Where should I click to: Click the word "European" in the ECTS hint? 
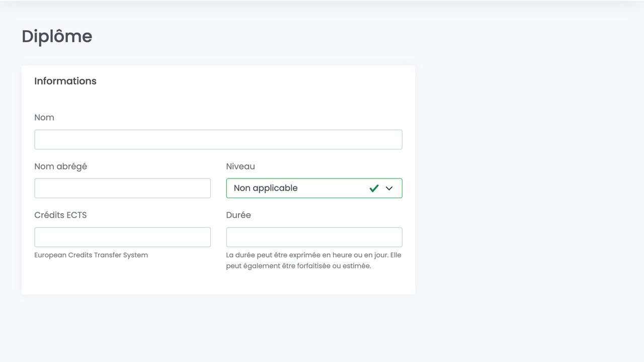(50, 255)
